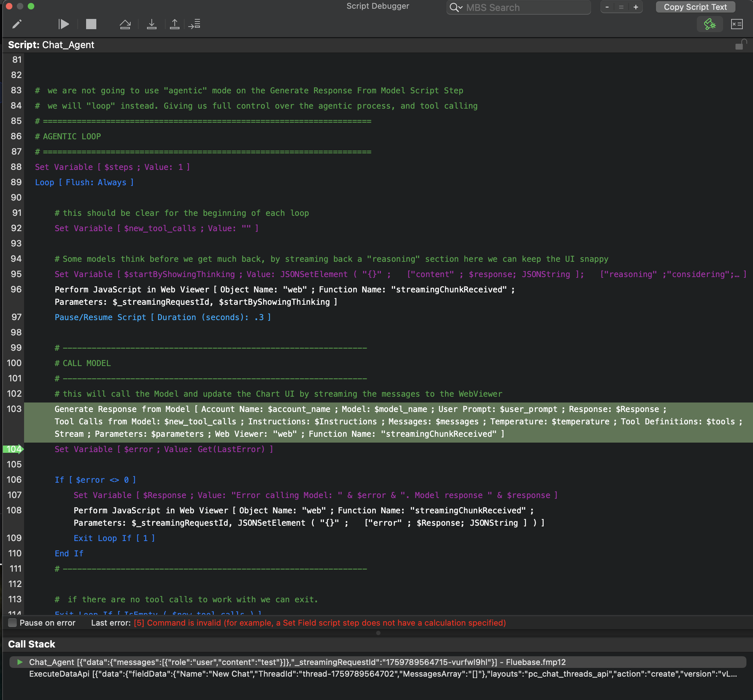This screenshot has width=753, height=700.
Task: Click the Step Into icon
Action: (x=151, y=24)
